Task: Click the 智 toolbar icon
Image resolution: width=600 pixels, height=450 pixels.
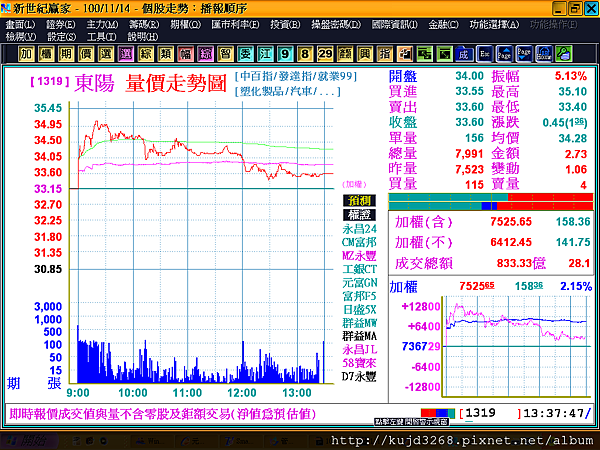Action: [225, 54]
